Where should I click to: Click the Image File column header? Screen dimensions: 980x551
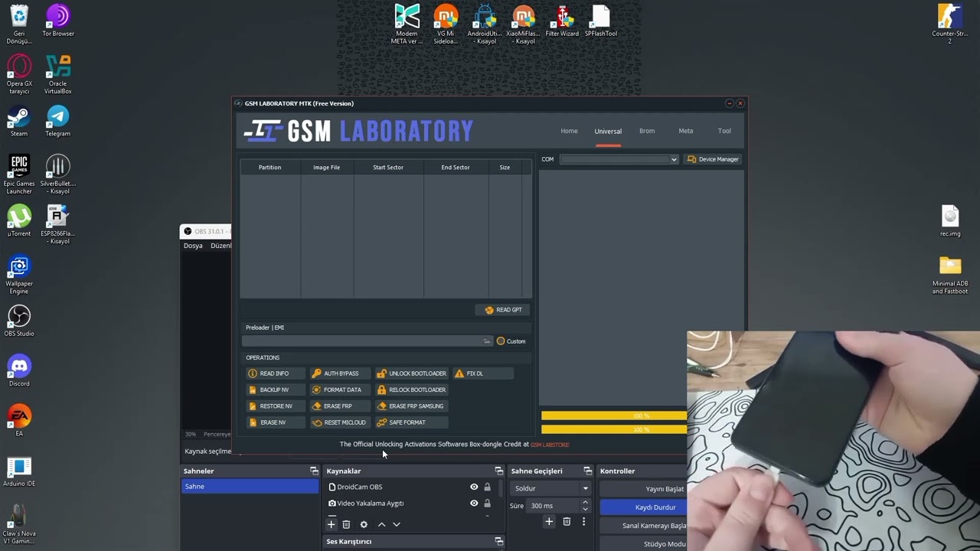[x=327, y=167]
